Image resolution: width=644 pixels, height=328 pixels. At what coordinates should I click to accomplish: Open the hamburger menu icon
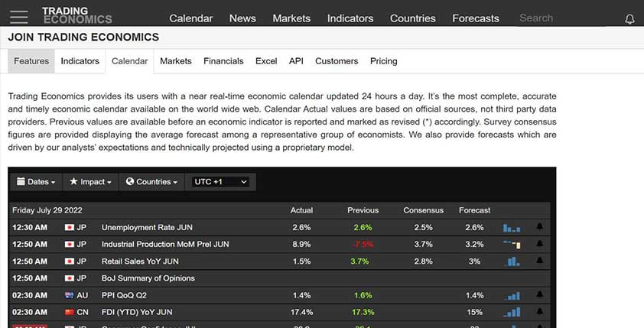(19, 17)
